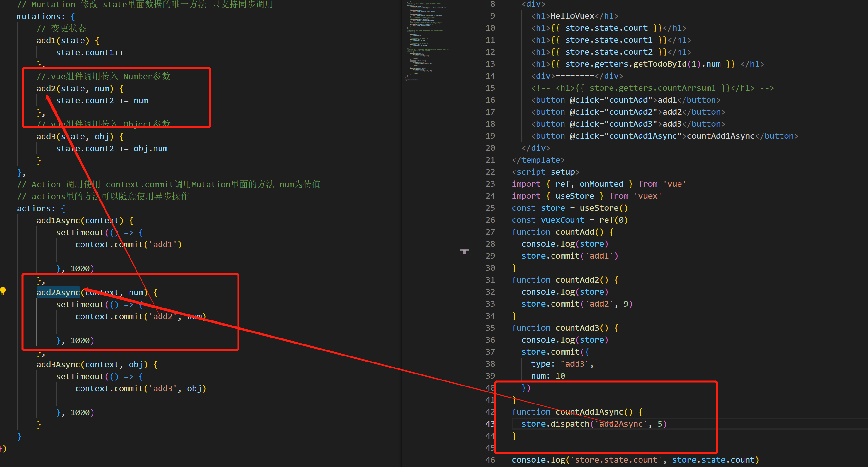Image resolution: width=868 pixels, height=467 pixels.
Task: Click line number 22 in gutter
Action: click(x=490, y=172)
